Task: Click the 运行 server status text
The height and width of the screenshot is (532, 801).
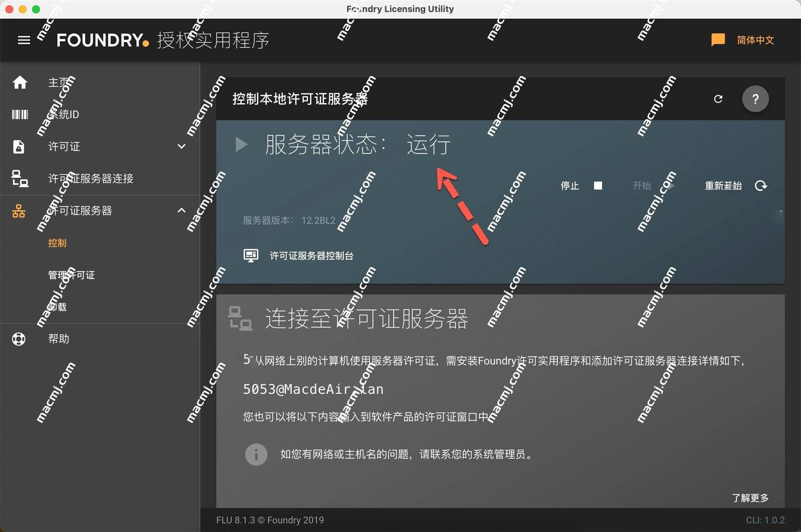Action: tap(428, 144)
